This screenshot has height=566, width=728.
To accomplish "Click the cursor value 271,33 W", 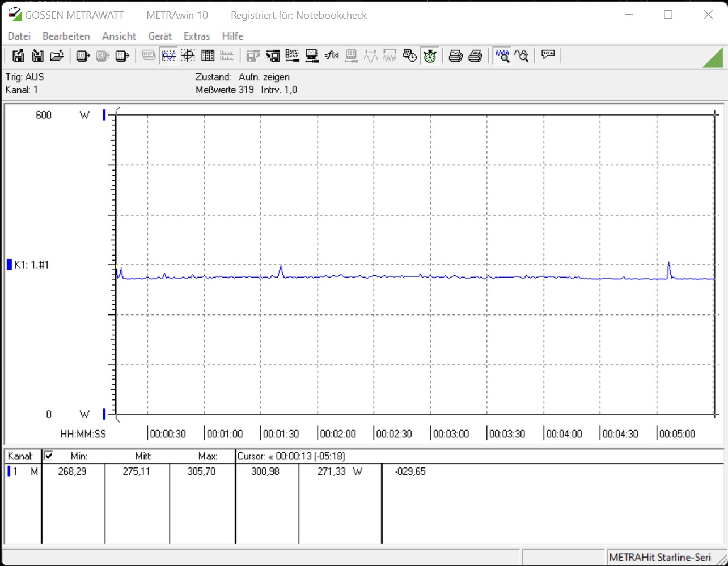I will [x=340, y=471].
